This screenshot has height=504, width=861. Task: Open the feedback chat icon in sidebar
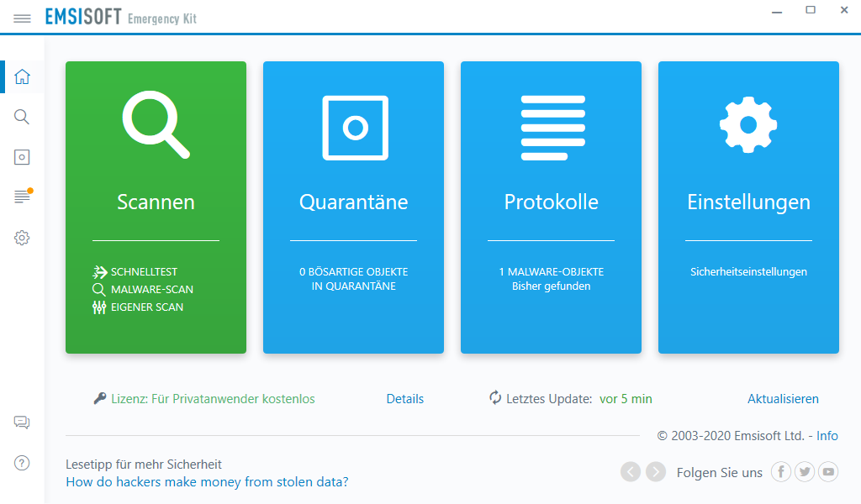[22, 423]
